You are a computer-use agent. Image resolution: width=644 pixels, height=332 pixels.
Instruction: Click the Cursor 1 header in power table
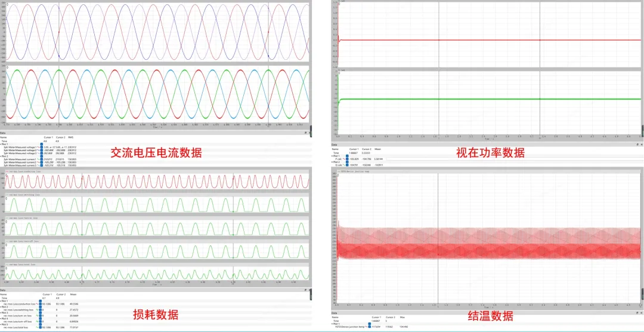[x=354, y=148]
